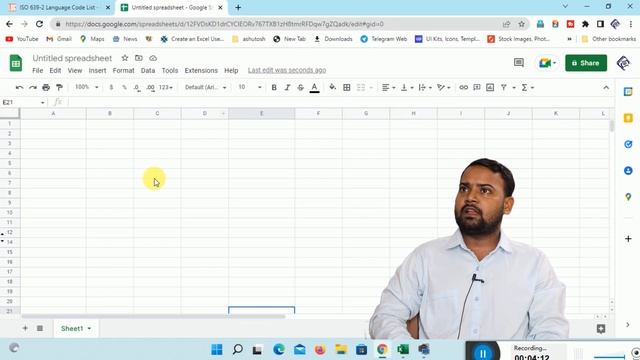Image resolution: width=640 pixels, height=360 pixels.
Task: Open the Extensions menu
Action: (x=201, y=71)
